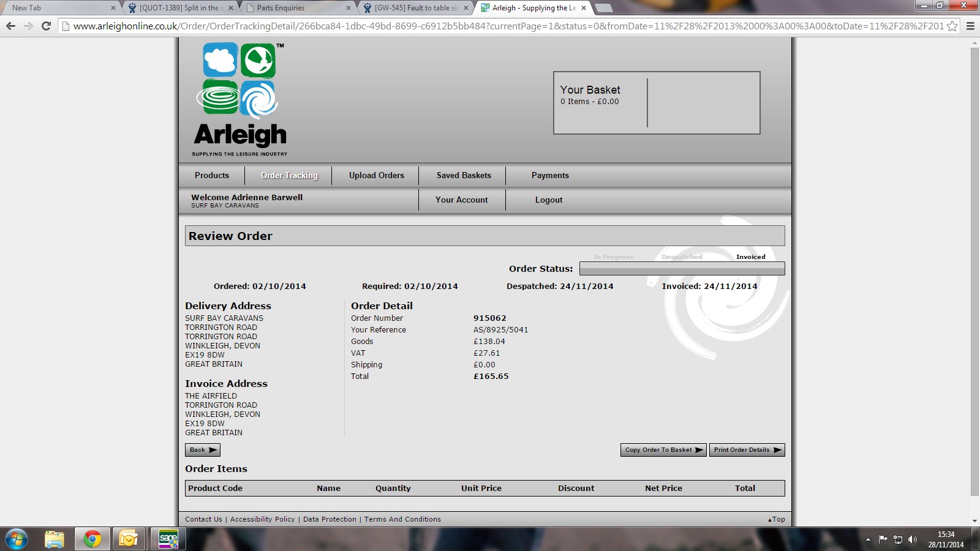The height and width of the screenshot is (551, 980).
Task: Bookmark this page with the star icon
Action: (x=952, y=26)
